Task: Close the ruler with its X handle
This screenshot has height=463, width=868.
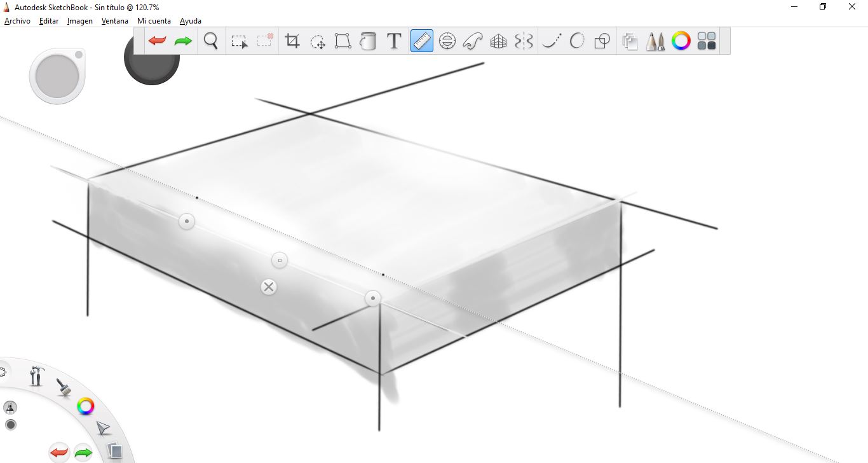Action: point(269,287)
